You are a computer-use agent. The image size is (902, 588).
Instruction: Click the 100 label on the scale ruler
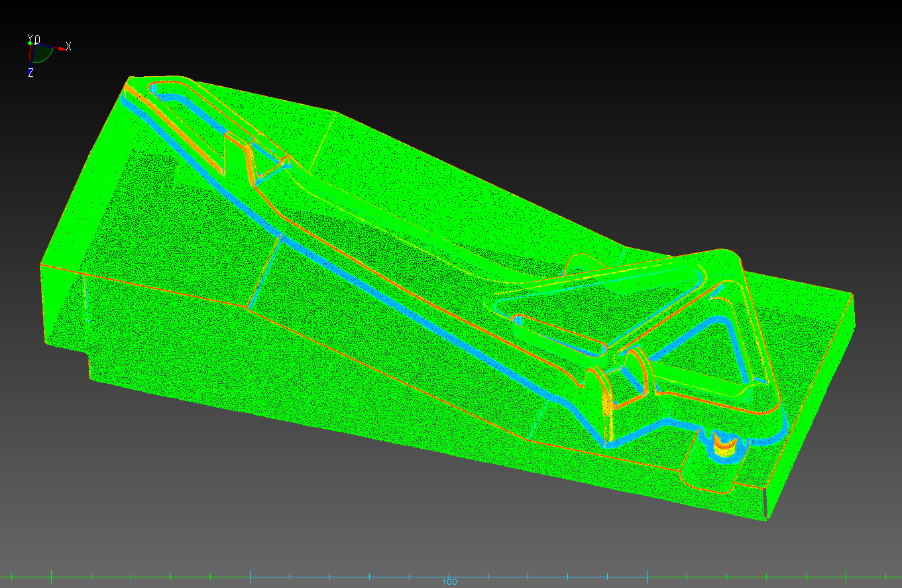[449, 582]
